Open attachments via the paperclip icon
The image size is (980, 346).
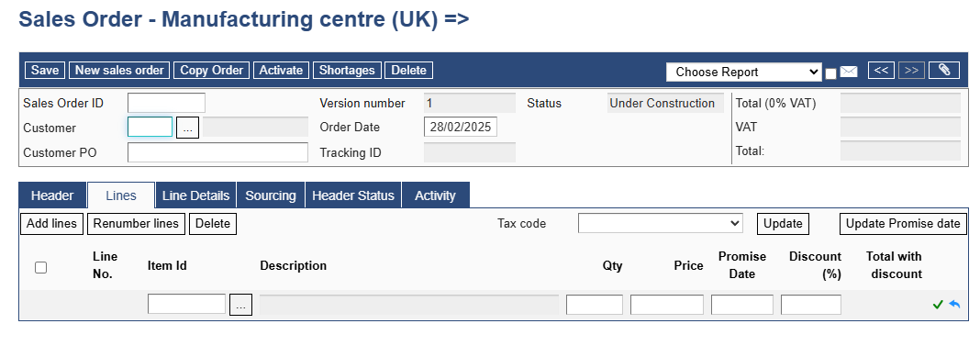point(943,70)
